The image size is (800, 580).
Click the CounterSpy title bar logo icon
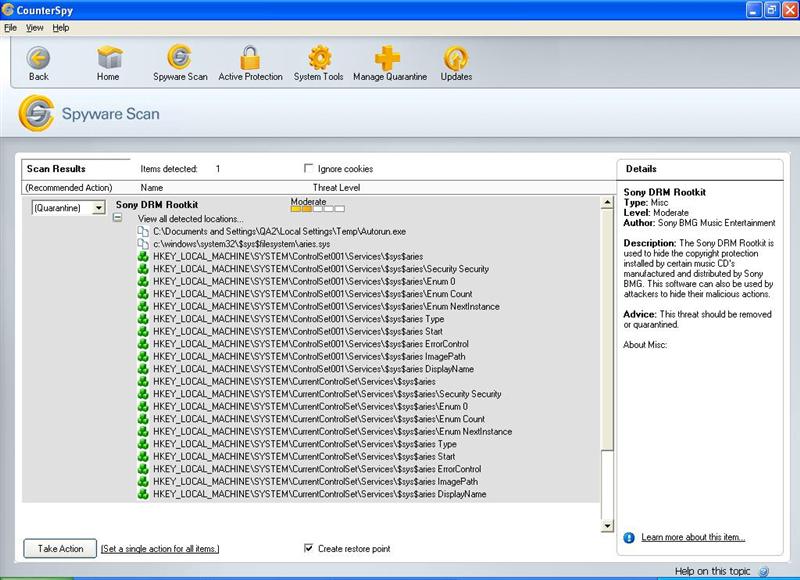[8, 10]
